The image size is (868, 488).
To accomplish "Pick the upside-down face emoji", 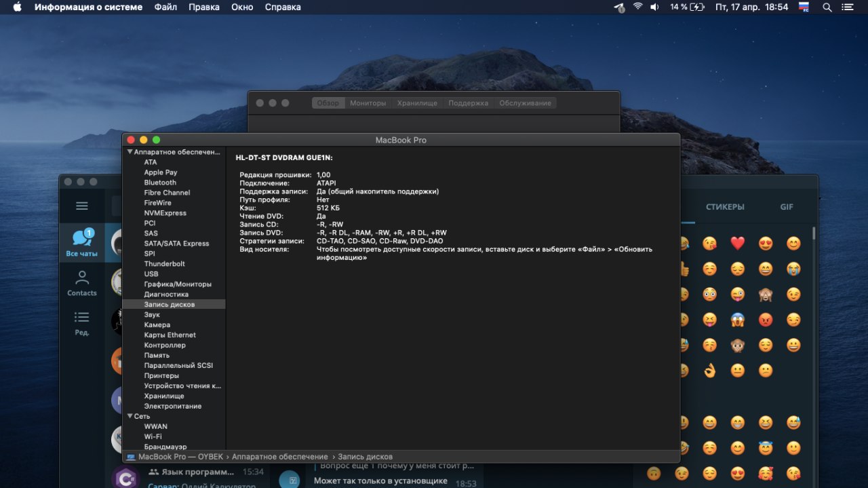I will [654, 473].
